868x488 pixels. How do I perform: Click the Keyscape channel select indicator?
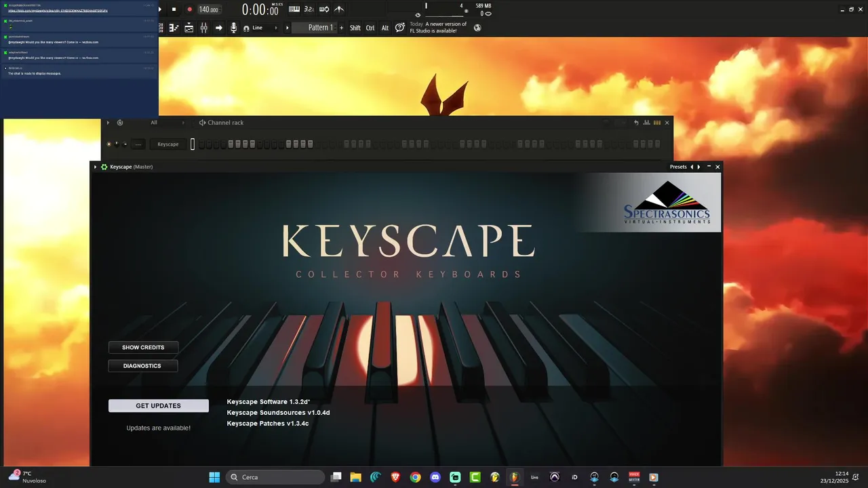[192, 144]
